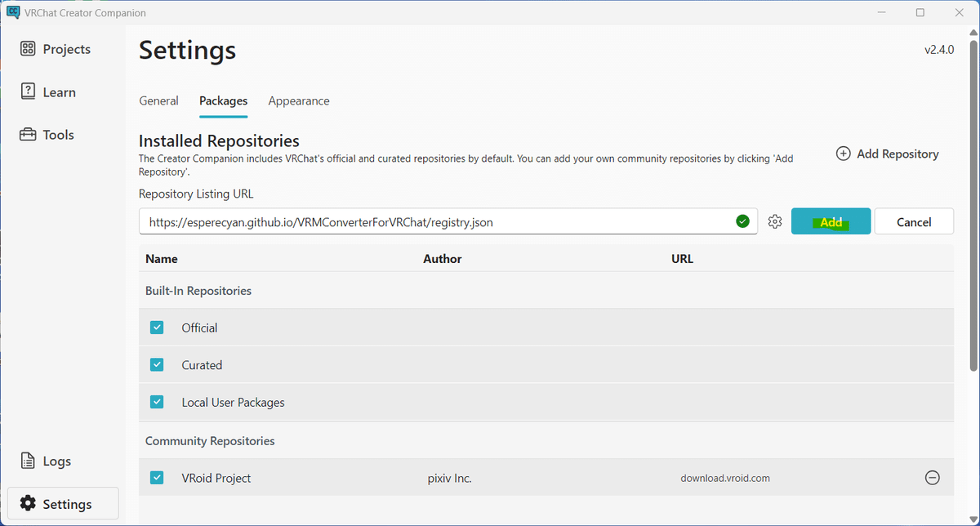Click the Author column header
The width and height of the screenshot is (980, 526).
443,259
